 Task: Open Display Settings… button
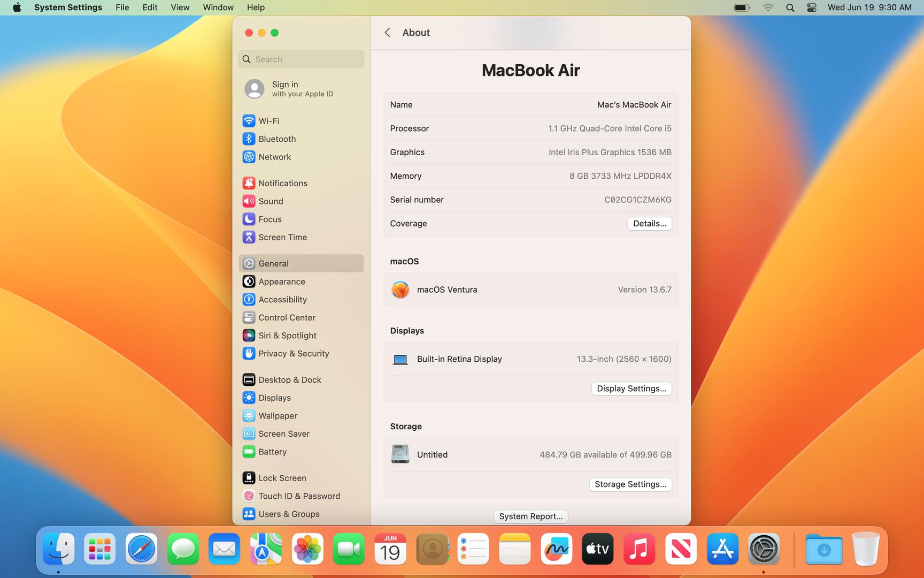pyautogui.click(x=631, y=389)
